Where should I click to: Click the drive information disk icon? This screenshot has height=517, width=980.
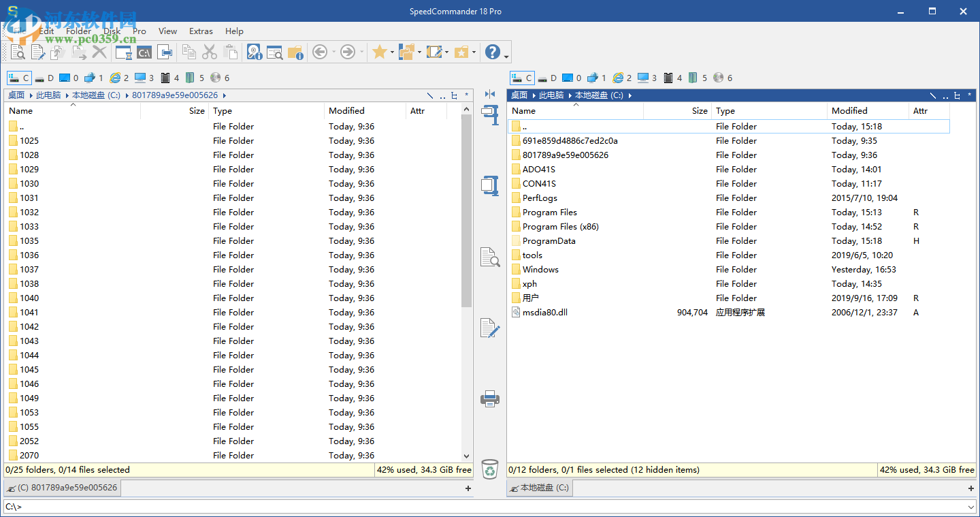click(x=254, y=52)
